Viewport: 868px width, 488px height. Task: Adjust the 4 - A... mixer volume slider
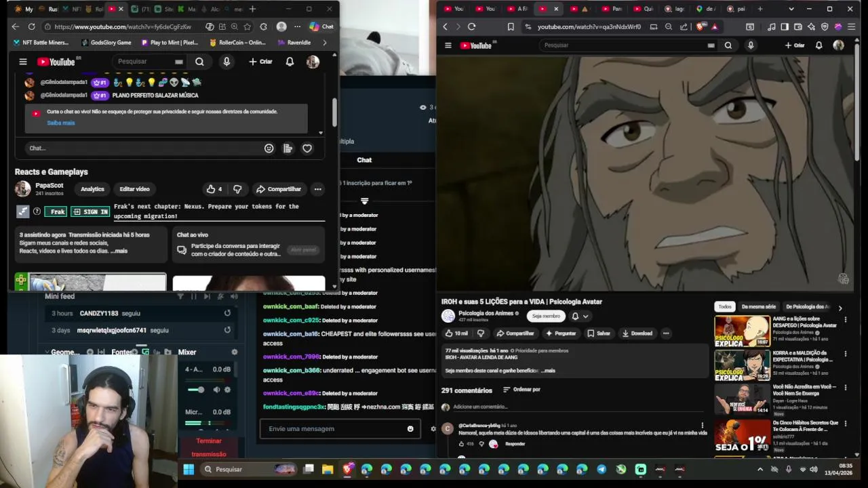[195, 390]
